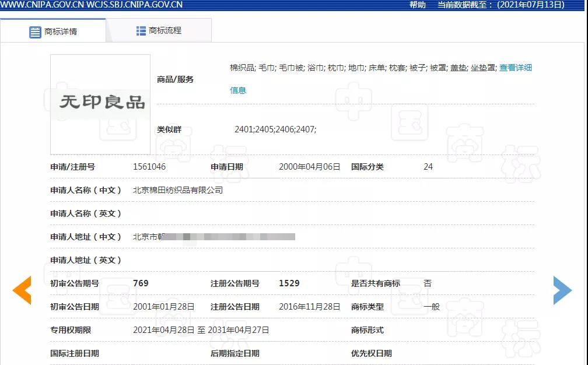The height and width of the screenshot is (365, 588).
Task: Click the 申请日期 field label
Action: coord(227,167)
